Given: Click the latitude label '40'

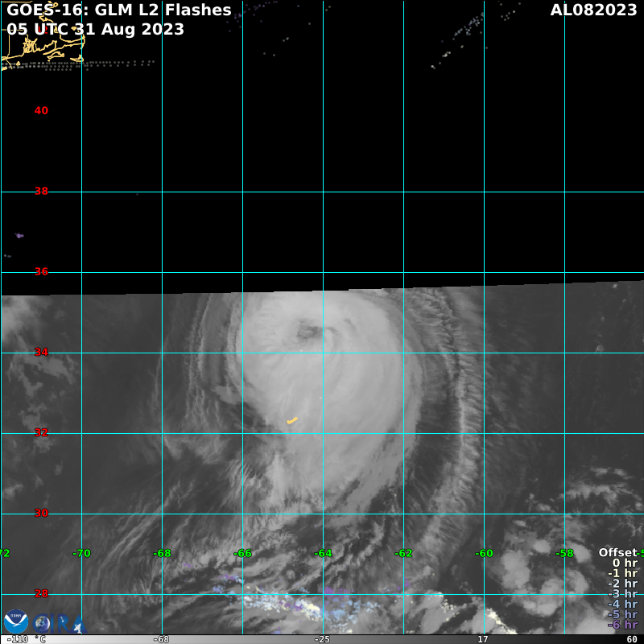Looking at the screenshot, I should point(41,110).
